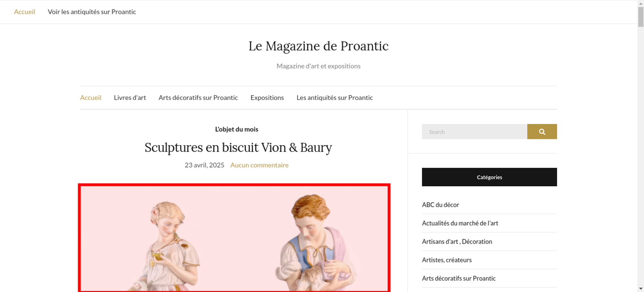Select ABC du décor category
Screen dimensions: 644x292
(440, 205)
